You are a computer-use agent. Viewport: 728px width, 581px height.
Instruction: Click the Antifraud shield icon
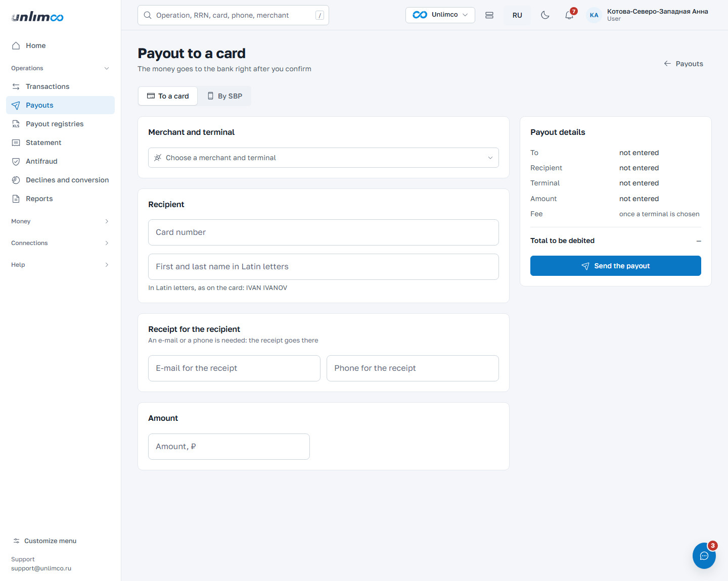coord(16,161)
